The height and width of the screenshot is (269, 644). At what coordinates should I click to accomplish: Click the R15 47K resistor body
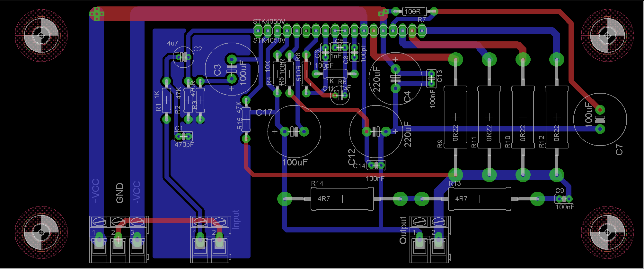[246, 120]
